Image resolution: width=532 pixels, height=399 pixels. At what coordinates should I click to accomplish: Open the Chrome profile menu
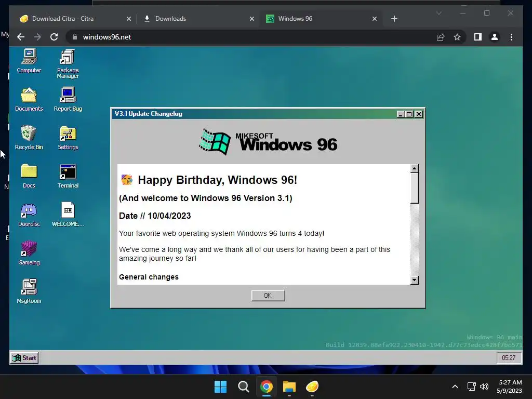coord(495,37)
